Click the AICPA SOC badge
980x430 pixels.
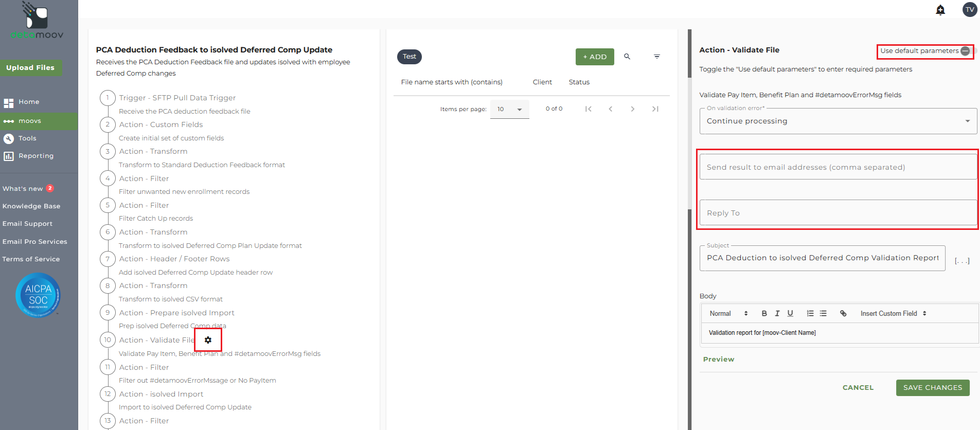tap(38, 295)
